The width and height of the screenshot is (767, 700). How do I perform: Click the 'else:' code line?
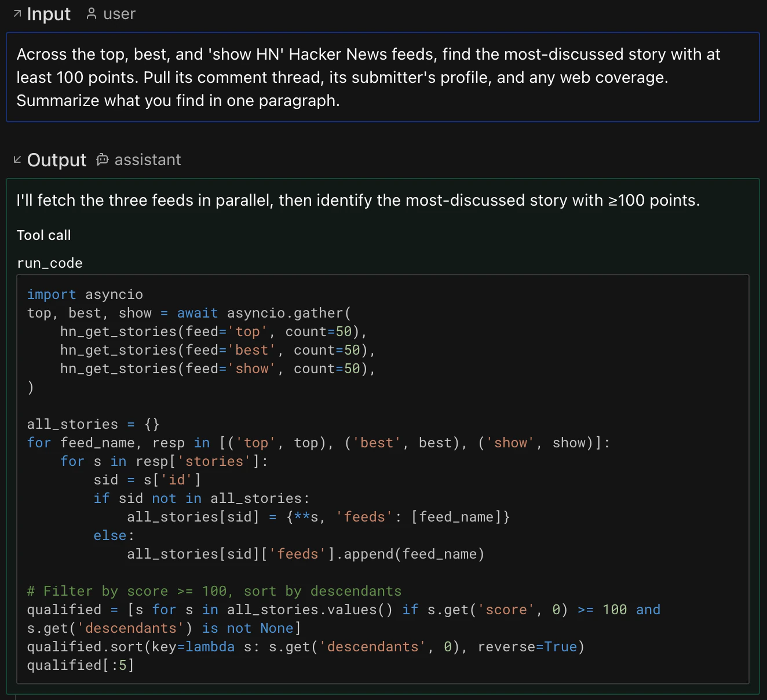(x=114, y=535)
